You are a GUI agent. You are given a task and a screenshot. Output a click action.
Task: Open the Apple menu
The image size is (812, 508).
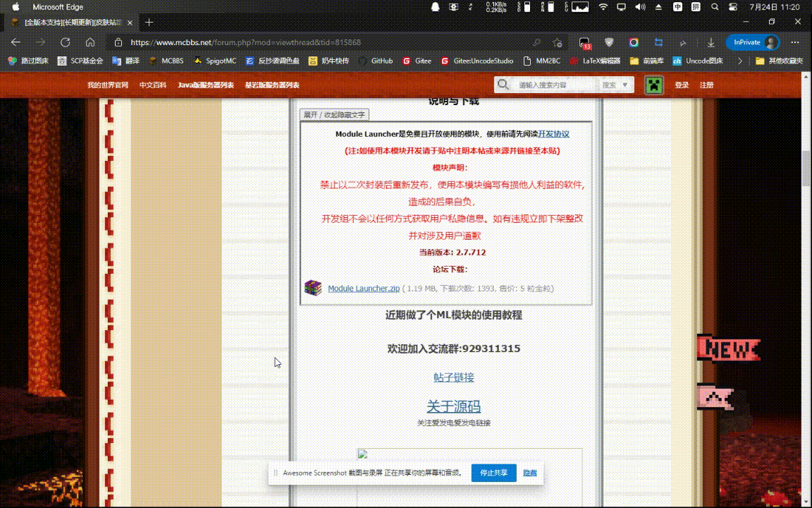[x=15, y=7]
